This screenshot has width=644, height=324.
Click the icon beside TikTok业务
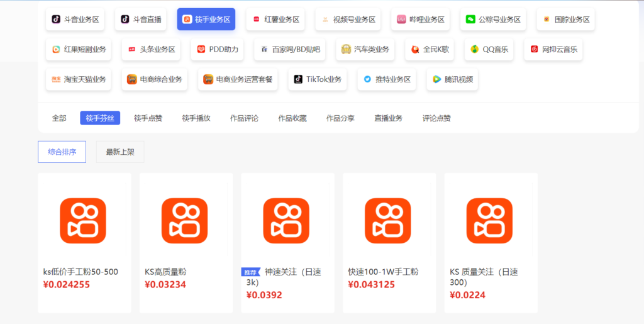[x=298, y=80]
